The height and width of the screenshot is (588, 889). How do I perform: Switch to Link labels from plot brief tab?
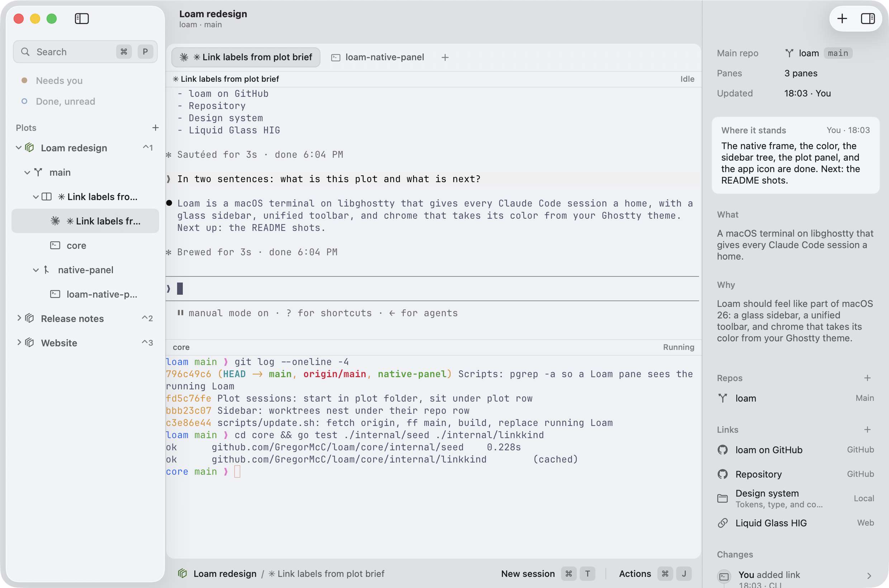pos(246,57)
